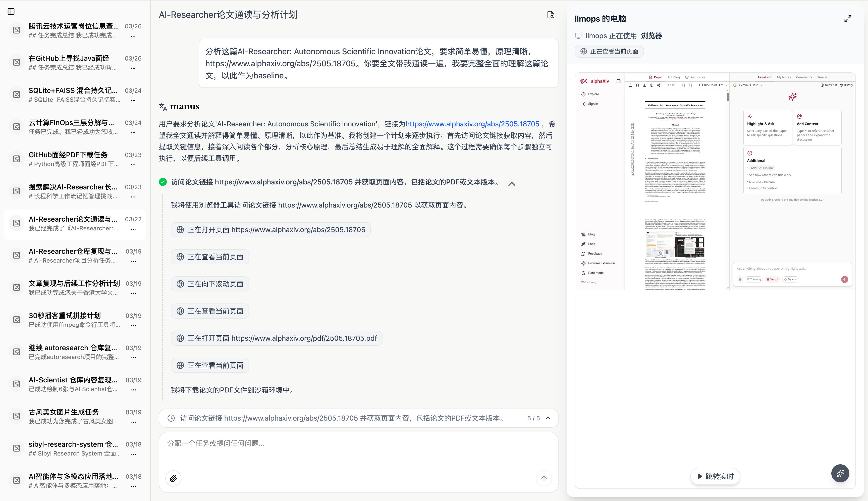Click Labs in alphaXiv sidebar
Viewport: 868px width, 501px height.
[588, 244]
